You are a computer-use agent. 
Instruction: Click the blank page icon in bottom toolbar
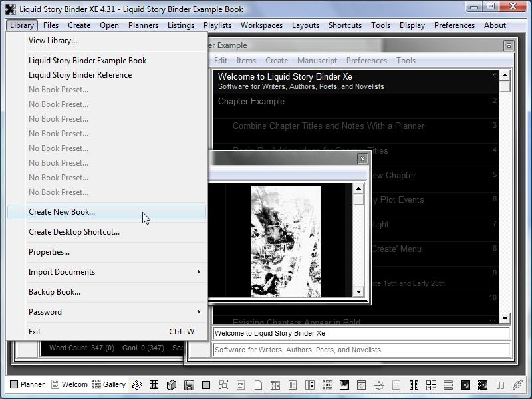[258, 385]
